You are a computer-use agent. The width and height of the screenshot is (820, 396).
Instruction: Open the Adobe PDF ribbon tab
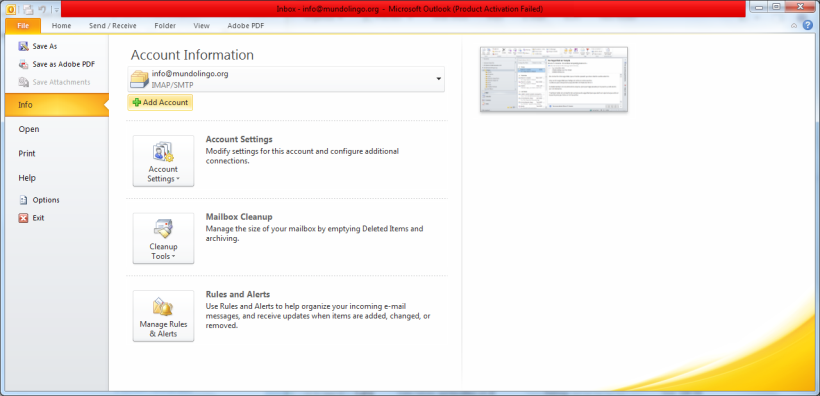coord(246,26)
